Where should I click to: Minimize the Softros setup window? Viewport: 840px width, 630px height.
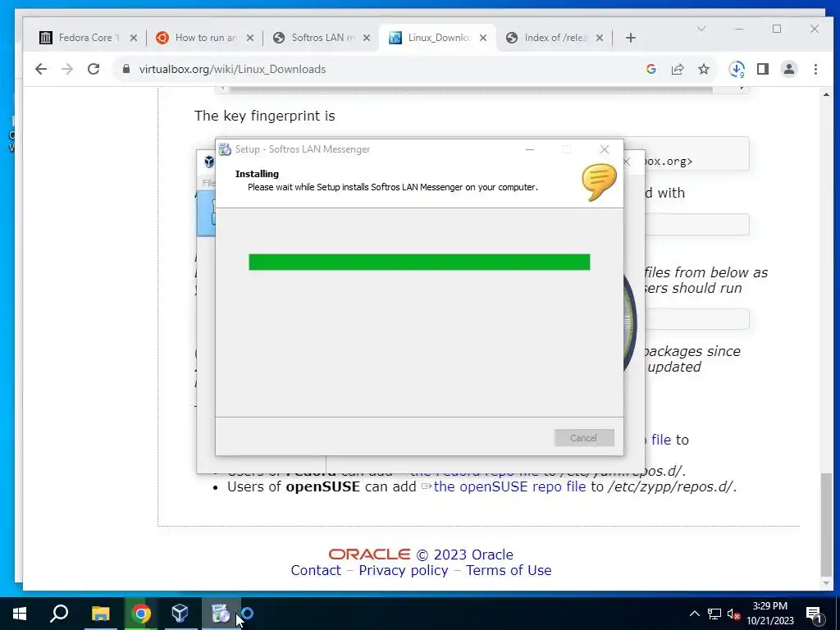(530, 149)
